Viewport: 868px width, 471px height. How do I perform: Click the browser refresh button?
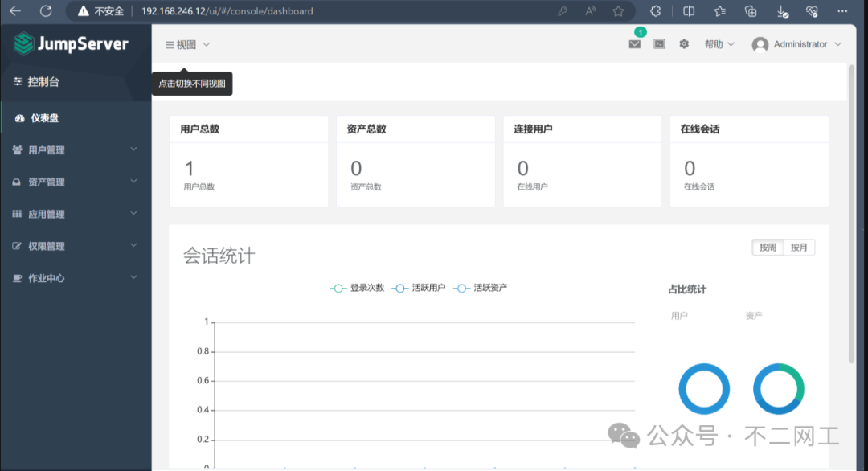point(46,11)
